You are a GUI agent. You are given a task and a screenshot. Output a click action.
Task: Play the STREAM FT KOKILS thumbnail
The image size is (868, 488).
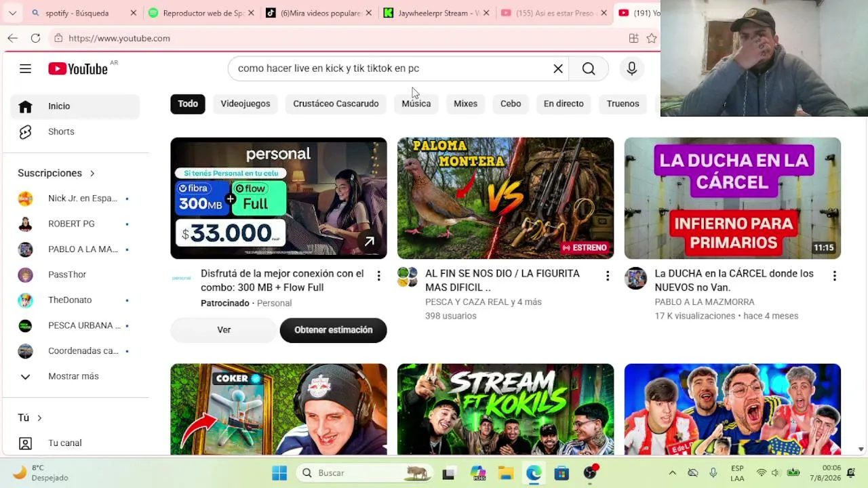(x=505, y=409)
